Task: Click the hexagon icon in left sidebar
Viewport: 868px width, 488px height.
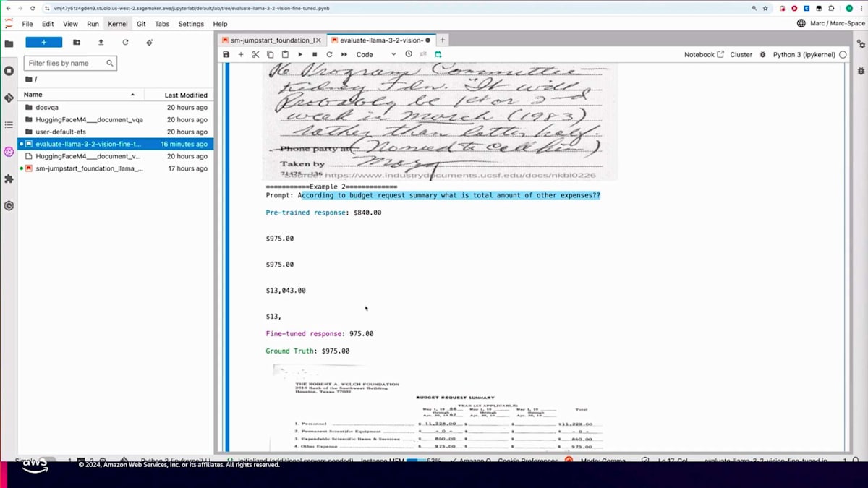Action: coord(9,206)
